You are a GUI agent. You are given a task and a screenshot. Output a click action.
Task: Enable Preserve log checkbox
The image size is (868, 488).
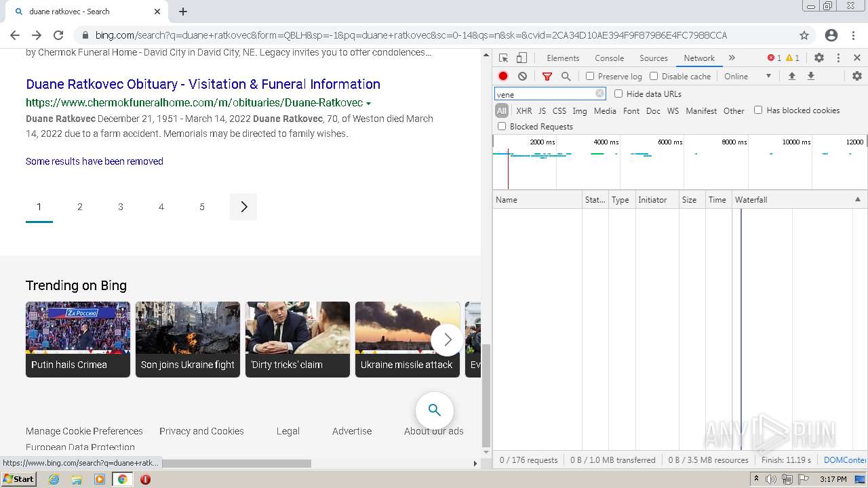pos(590,77)
